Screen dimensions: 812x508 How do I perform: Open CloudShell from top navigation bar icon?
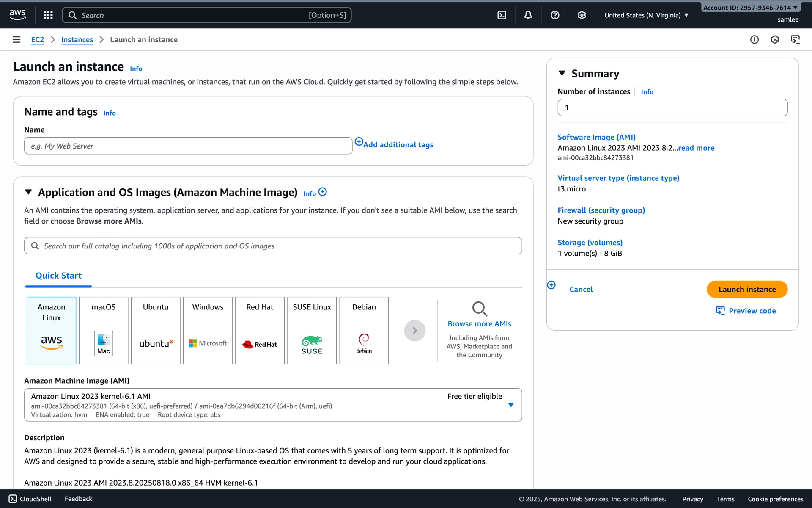coord(502,15)
